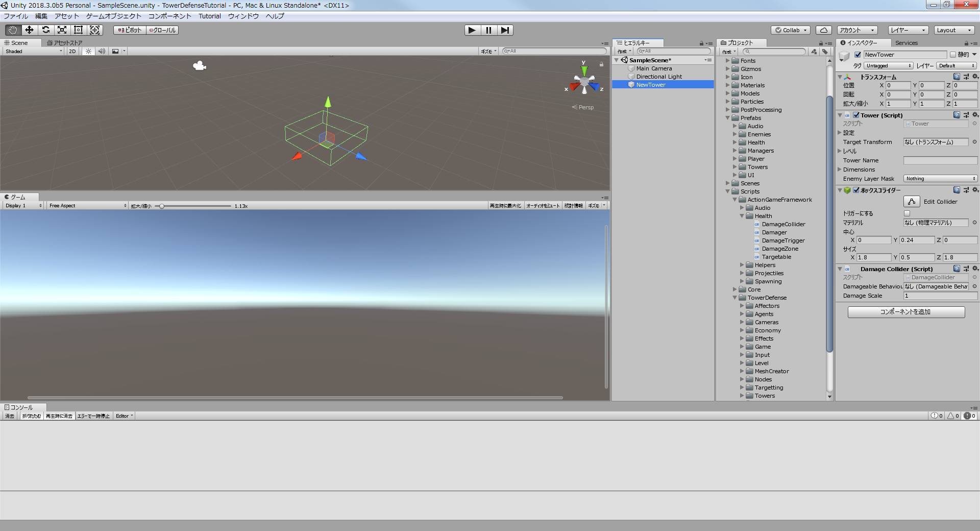Toggle scene effects image icon

(115, 51)
